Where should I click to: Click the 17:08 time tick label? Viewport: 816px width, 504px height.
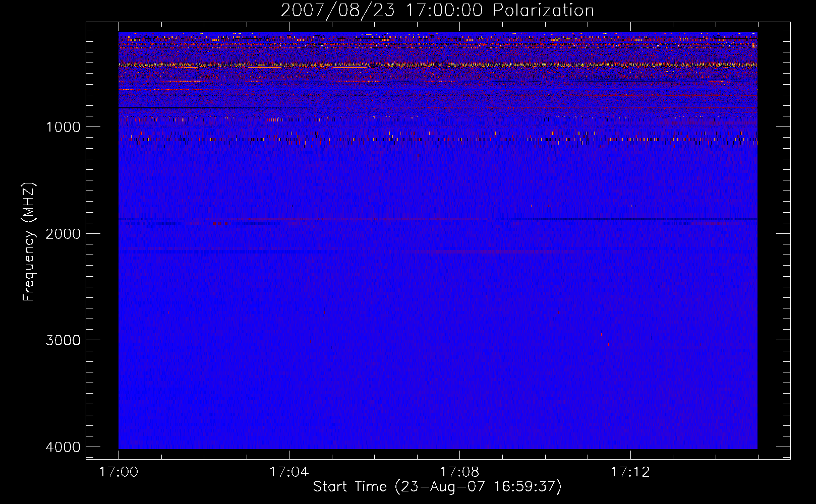(459, 472)
